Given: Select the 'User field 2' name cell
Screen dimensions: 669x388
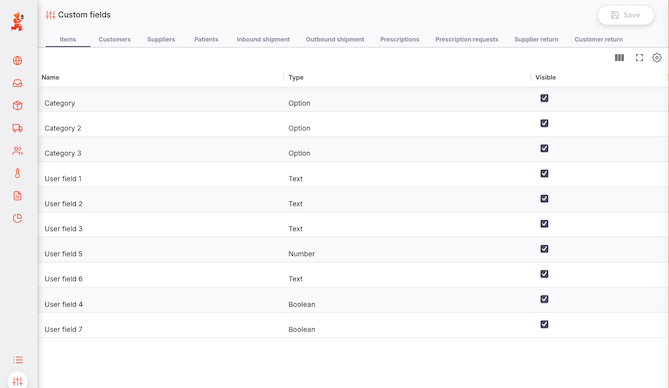Looking at the screenshot, I should (x=64, y=204).
